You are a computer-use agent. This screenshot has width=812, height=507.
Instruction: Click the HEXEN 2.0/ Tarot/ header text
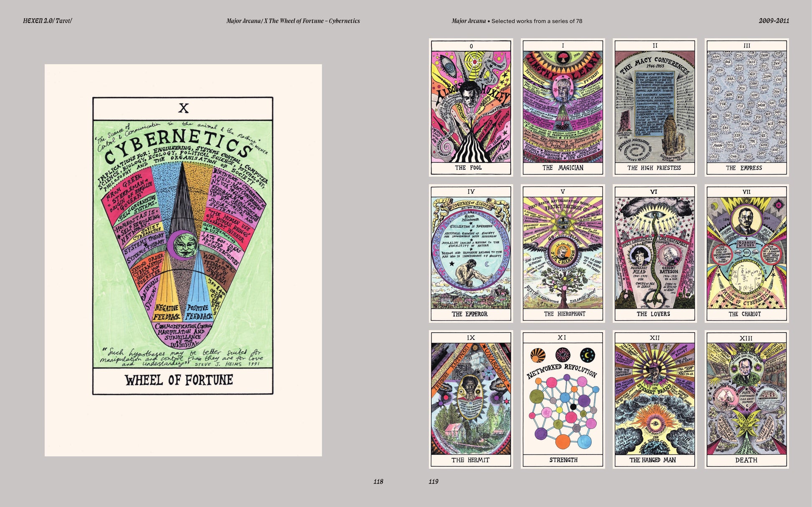[48, 21]
